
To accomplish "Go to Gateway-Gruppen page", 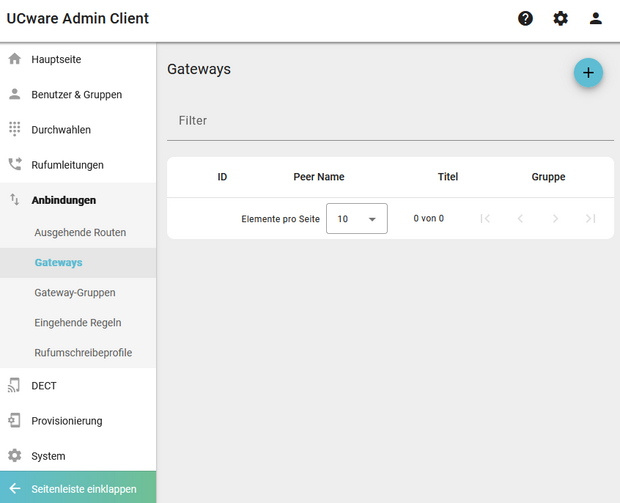I will pos(75,293).
